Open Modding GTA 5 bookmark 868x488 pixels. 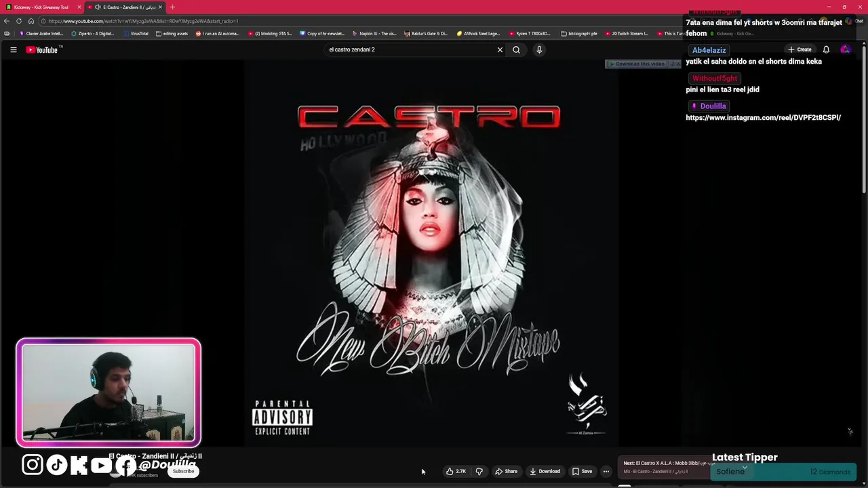click(x=271, y=33)
